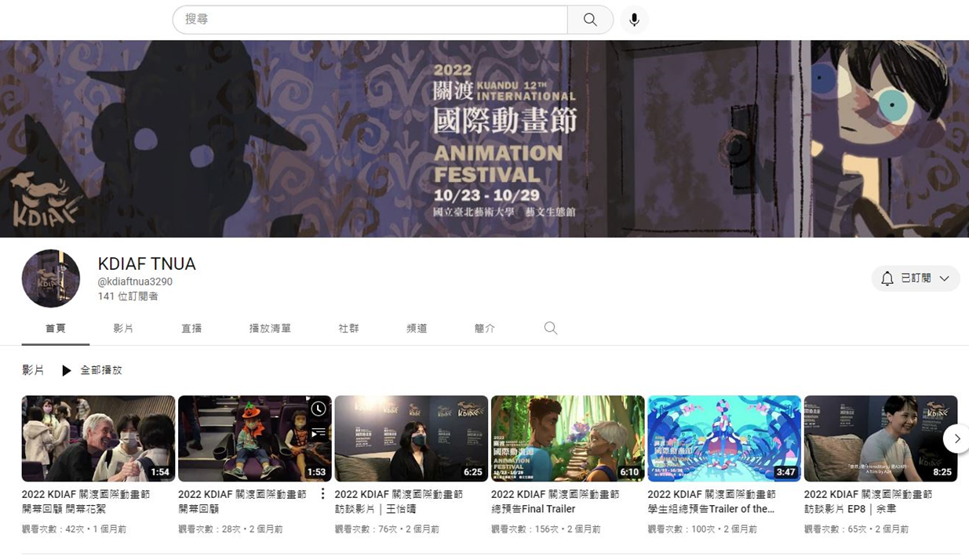The height and width of the screenshot is (560, 969).
Task: Click title 總預告Final Trailer
Action: point(555,502)
